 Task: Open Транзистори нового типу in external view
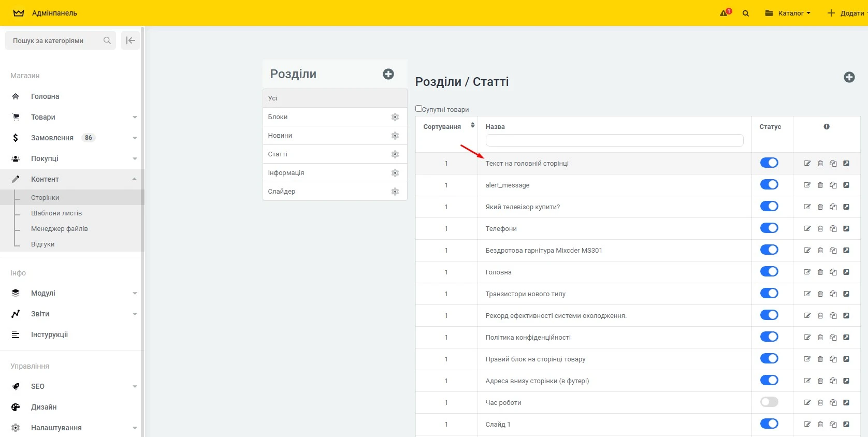[x=846, y=294]
